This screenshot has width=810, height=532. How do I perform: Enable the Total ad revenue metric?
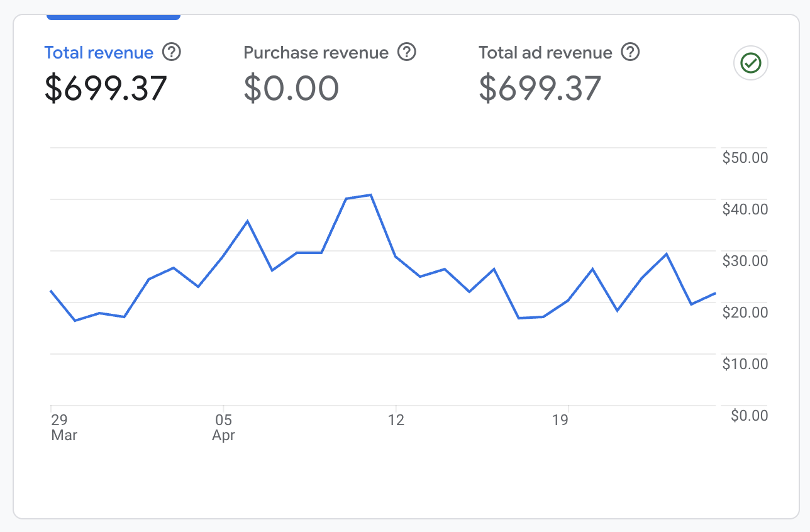(545, 53)
